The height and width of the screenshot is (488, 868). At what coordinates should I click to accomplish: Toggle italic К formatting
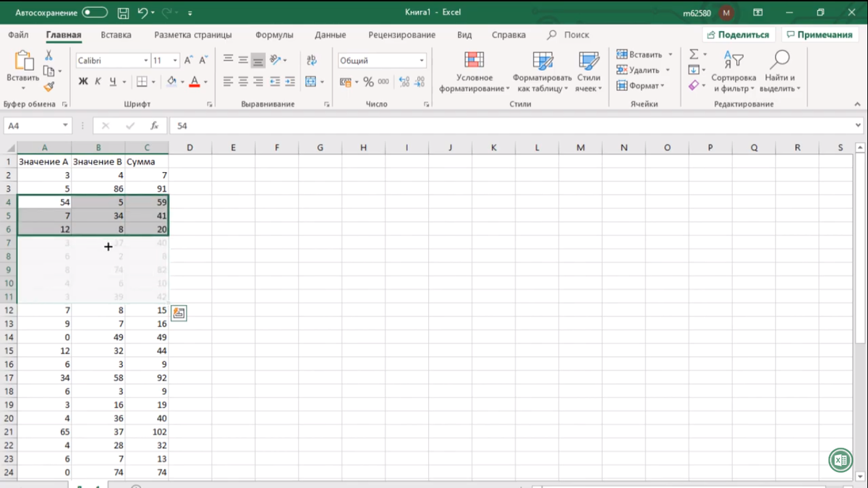(x=98, y=82)
